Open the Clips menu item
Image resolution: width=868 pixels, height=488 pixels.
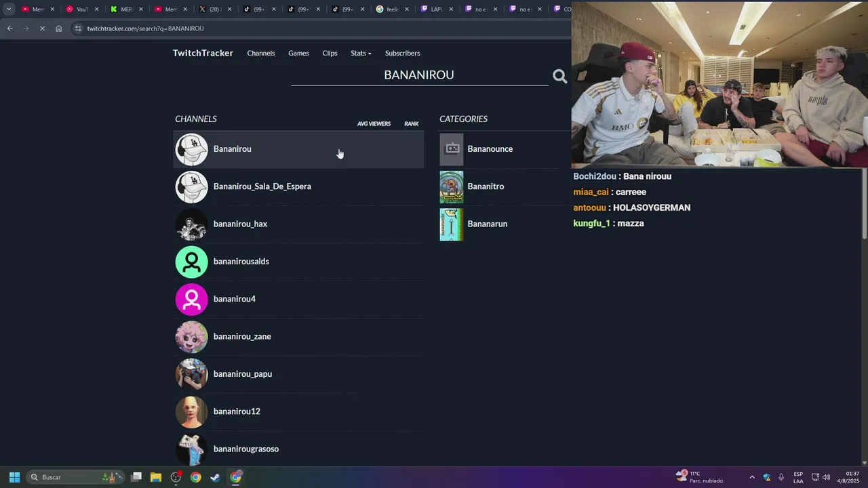(330, 53)
